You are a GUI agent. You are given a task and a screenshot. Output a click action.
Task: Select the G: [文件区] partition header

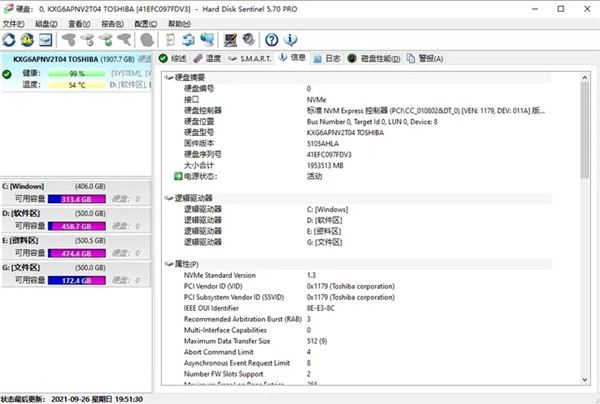[76, 268]
